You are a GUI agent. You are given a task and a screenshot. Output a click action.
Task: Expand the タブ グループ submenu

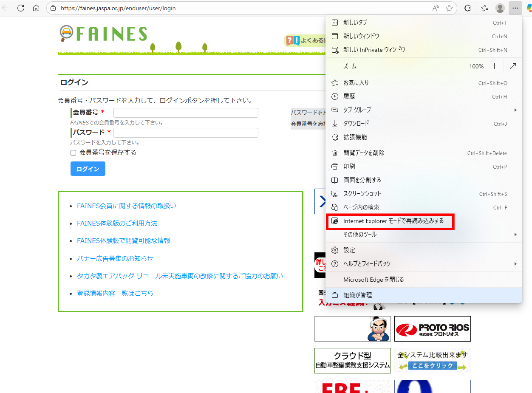(x=424, y=110)
